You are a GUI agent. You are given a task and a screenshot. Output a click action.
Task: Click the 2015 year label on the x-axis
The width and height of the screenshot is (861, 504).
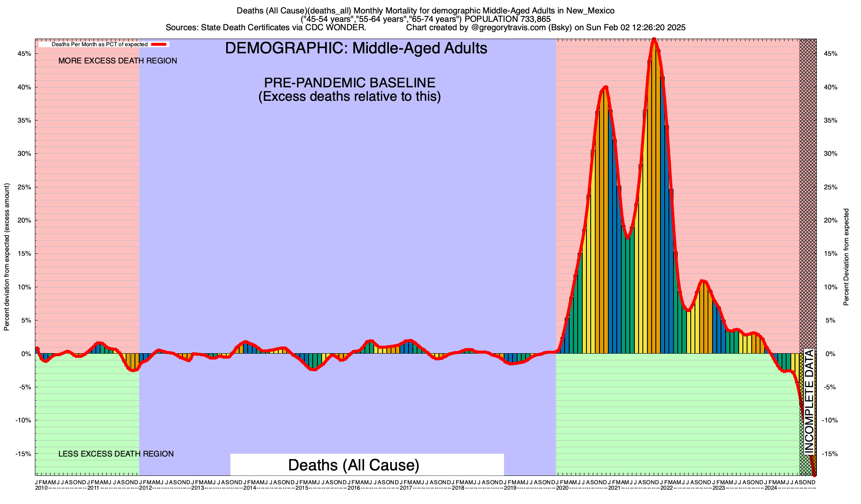click(301, 488)
